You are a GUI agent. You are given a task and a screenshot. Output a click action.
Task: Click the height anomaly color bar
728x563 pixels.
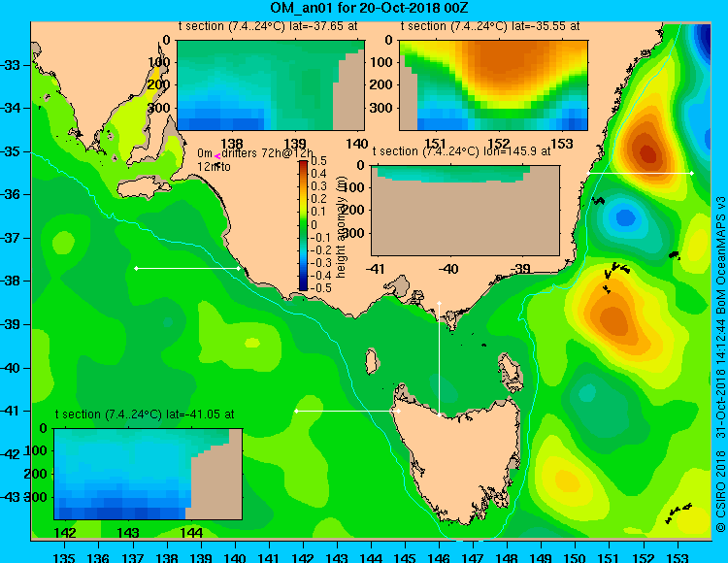coord(303,225)
